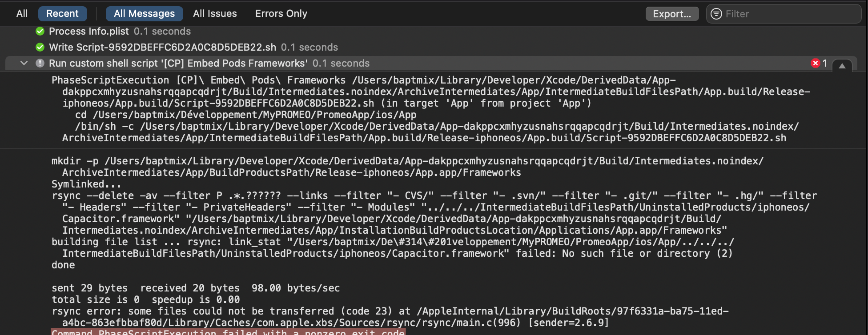The width and height of the screenshot is (868, 335).
Task: Switch to Errors Only filter
Action: pos(281,14)
